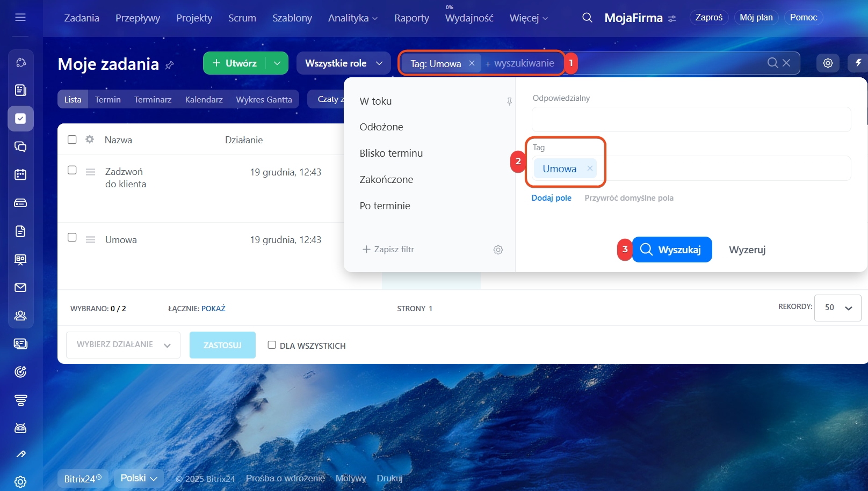868x491 pixels.
Task: Pin the Moje zadania page
Action: click(x=170, y=65)
